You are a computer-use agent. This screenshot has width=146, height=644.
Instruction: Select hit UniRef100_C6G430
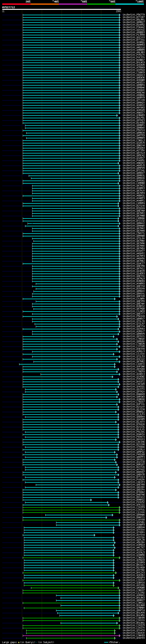pyautogui.click(x=134, y=633)
